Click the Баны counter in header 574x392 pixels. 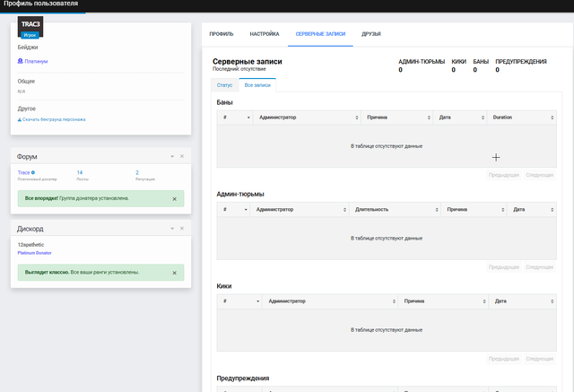[x=481, y=65]
